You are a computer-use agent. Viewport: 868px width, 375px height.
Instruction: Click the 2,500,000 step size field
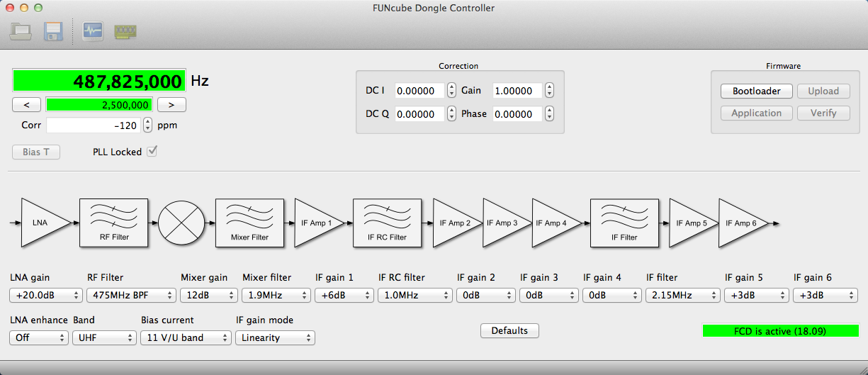point(99,105)
